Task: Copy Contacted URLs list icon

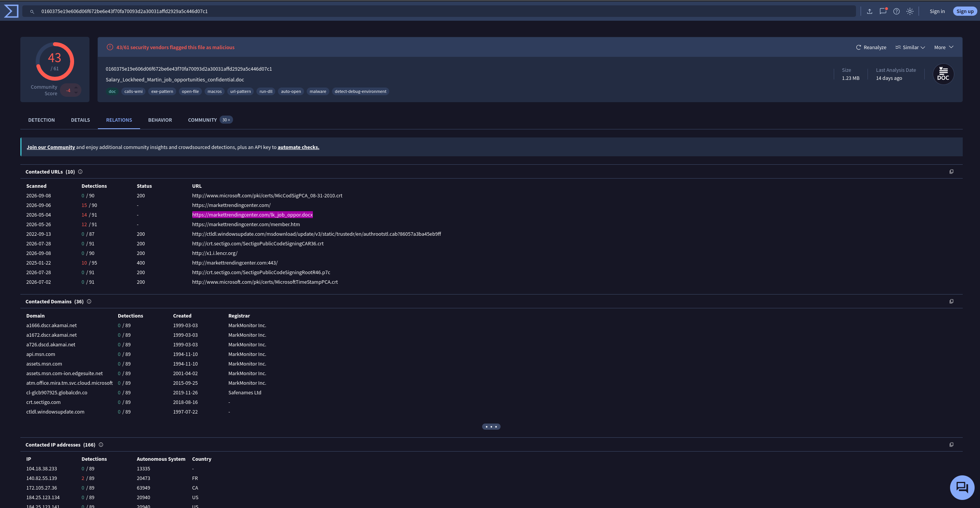Action: (x=951, y=172)
